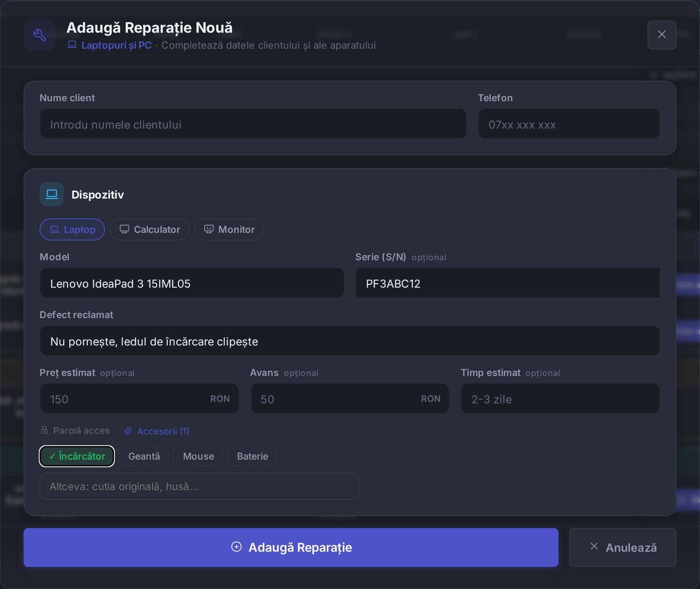This screenshot has height=589, width=700.
Task: Close the dialog with the X button
Action: (662, 35)
